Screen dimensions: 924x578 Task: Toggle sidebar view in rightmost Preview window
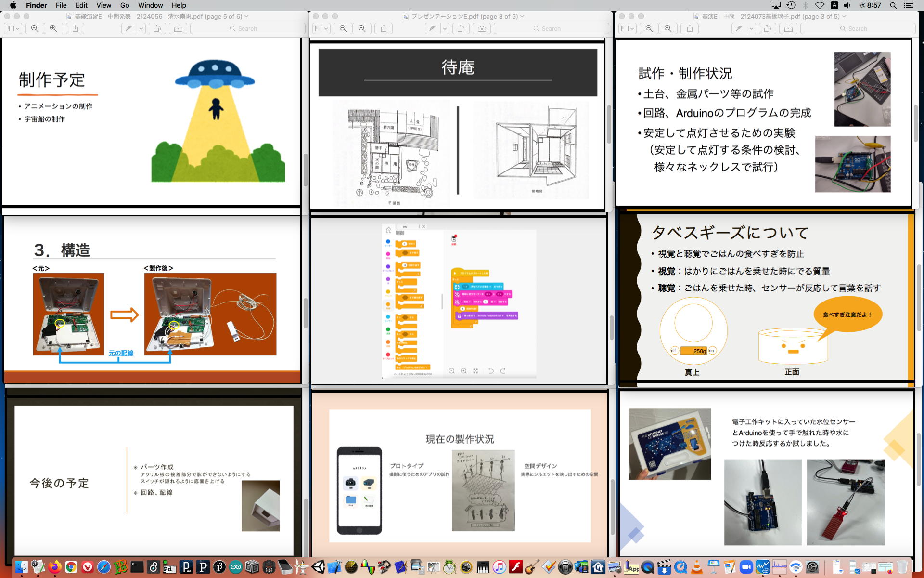tap(625, 28)
